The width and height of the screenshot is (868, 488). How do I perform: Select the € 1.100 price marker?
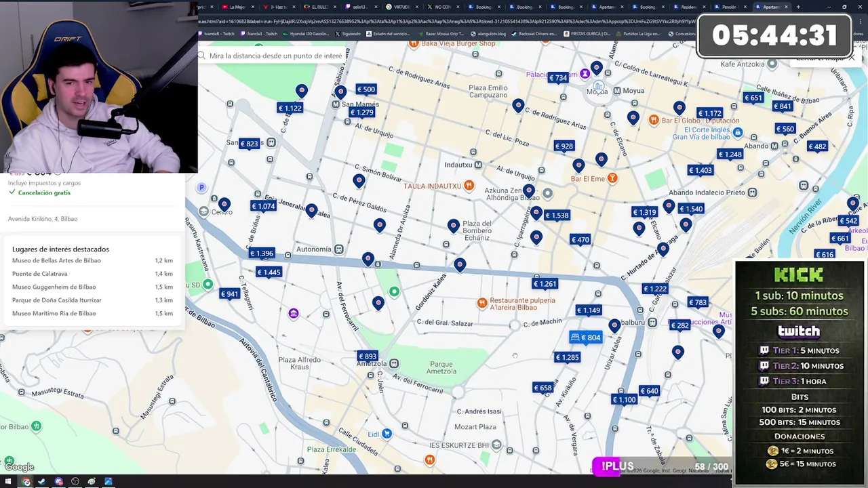pos(624,399)
